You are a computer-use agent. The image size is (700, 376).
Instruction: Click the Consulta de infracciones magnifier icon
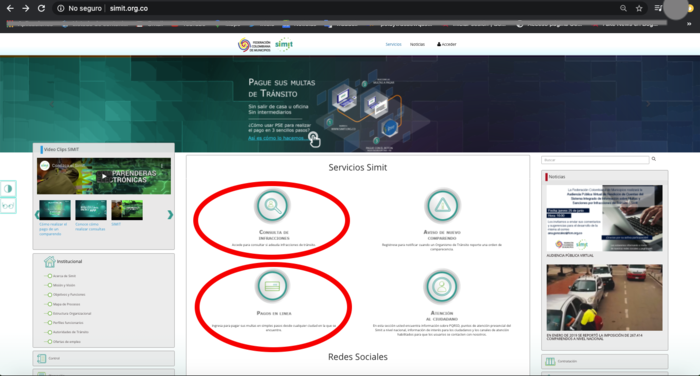[272, 206]
